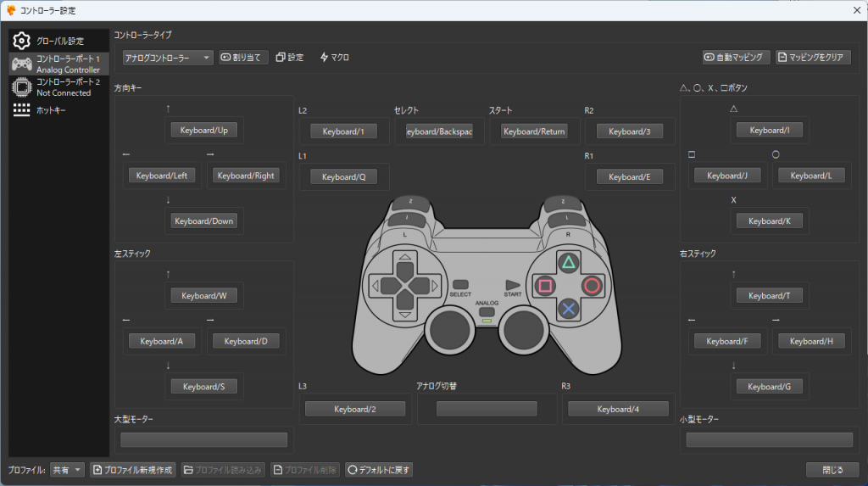This screenshot has width=868, height=486.
Task: Open グローバル設定 global settings page
Action: tap(58, 41)
